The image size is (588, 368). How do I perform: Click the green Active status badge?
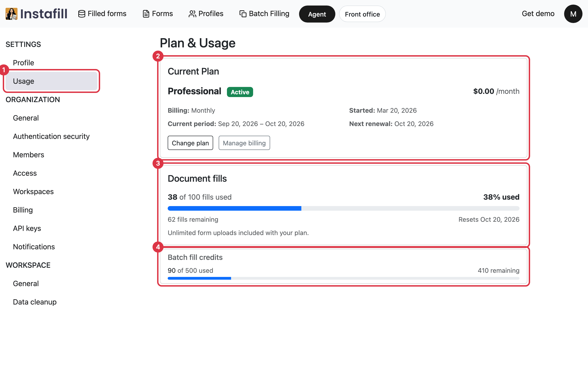(240, 92)
